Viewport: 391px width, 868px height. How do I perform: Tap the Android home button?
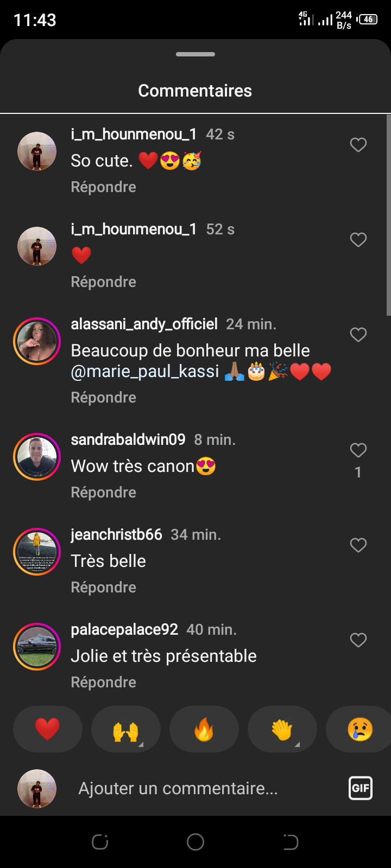(x=195, y=842)
